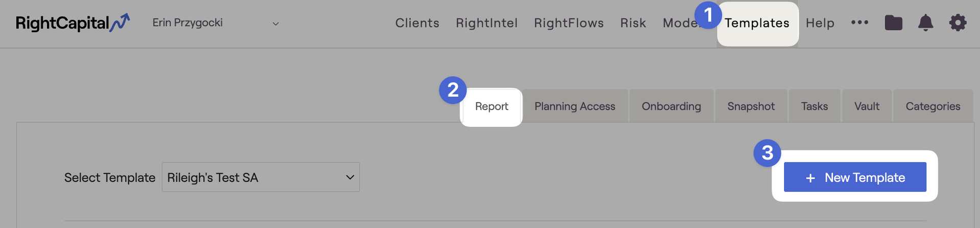Open settings gear icon
The image size is (980, 228).
click(958, 23)
